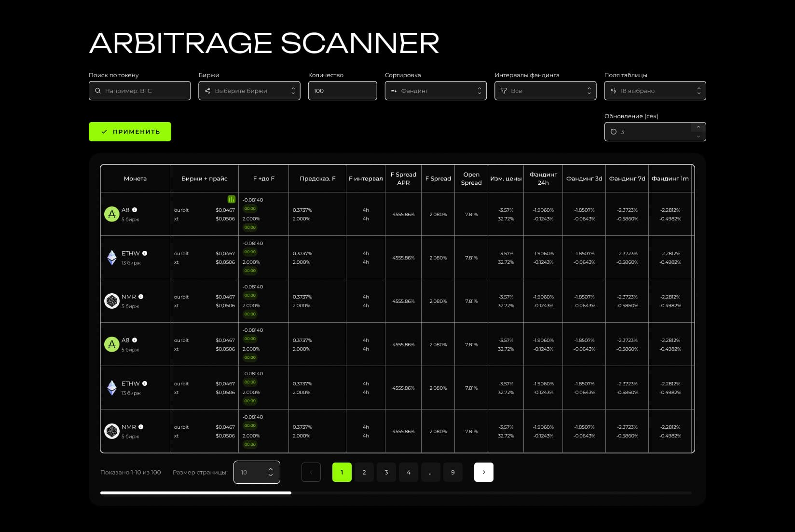This screenshot has height=532, width=795.
Task: Click the ETHW coin logo
Action: click(x=111, y=258)
